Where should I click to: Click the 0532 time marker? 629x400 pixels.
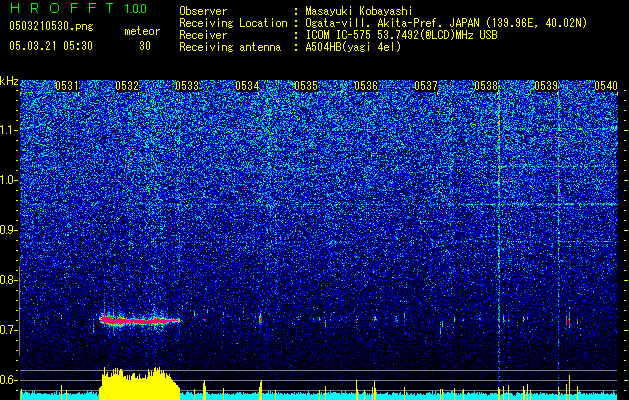pos(127,86)
